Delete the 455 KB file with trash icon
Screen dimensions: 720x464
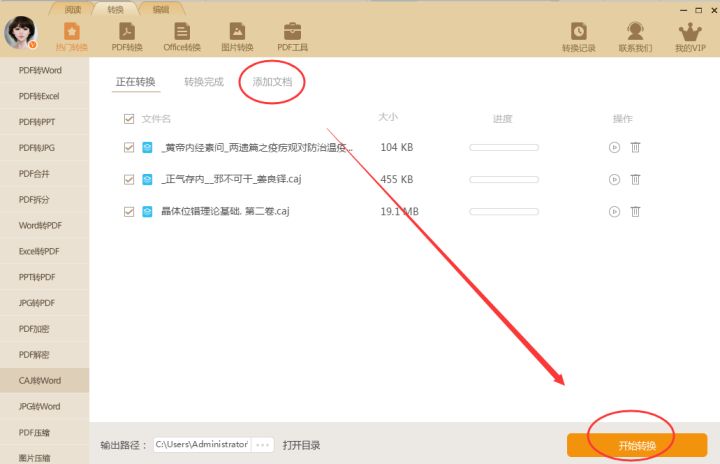(635, 180)
